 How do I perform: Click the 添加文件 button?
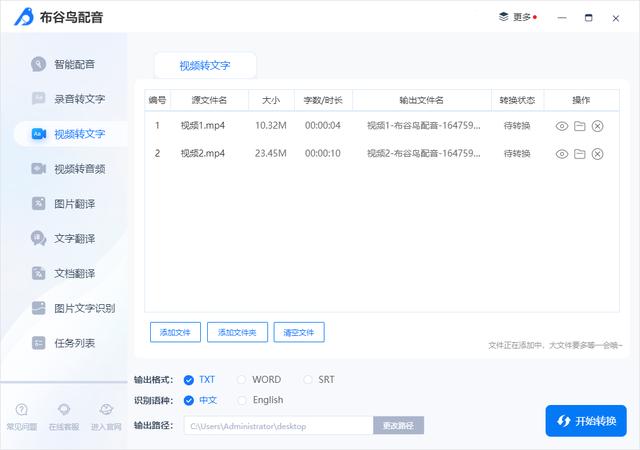175,332
